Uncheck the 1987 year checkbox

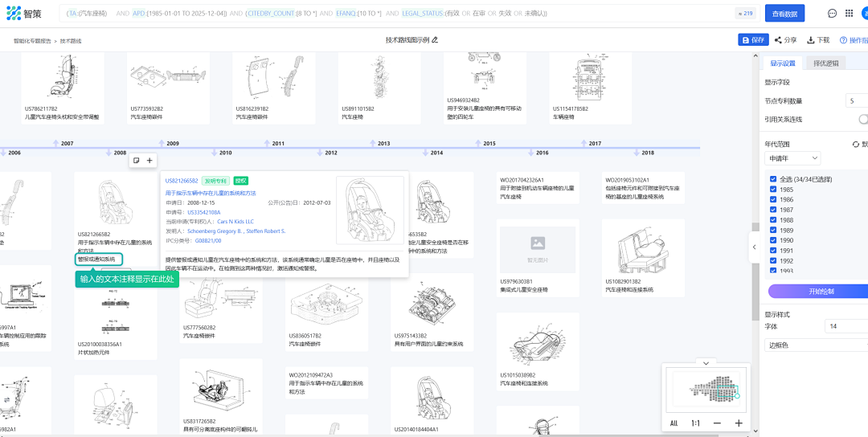click(x=773, y=210)
